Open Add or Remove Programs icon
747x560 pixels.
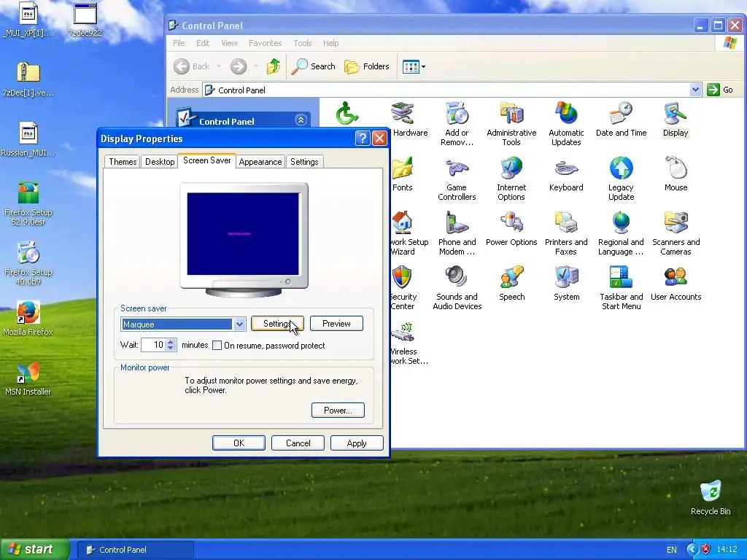point(457,124)
